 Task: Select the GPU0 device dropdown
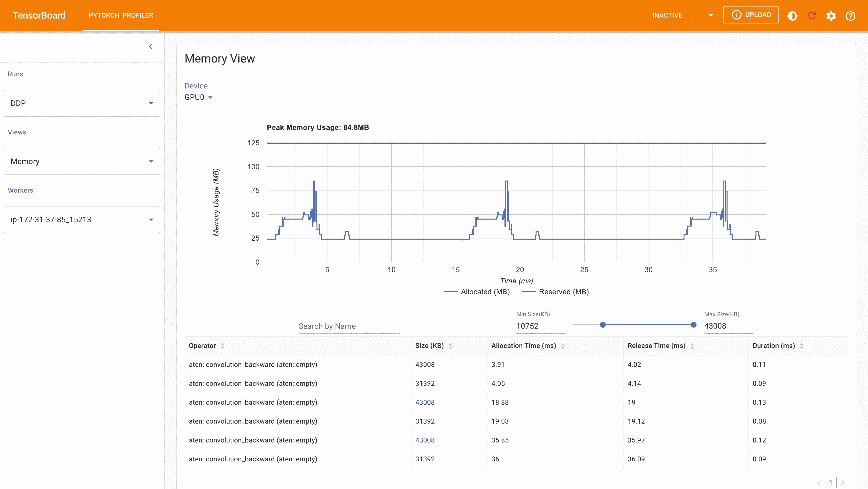[199, 97]
